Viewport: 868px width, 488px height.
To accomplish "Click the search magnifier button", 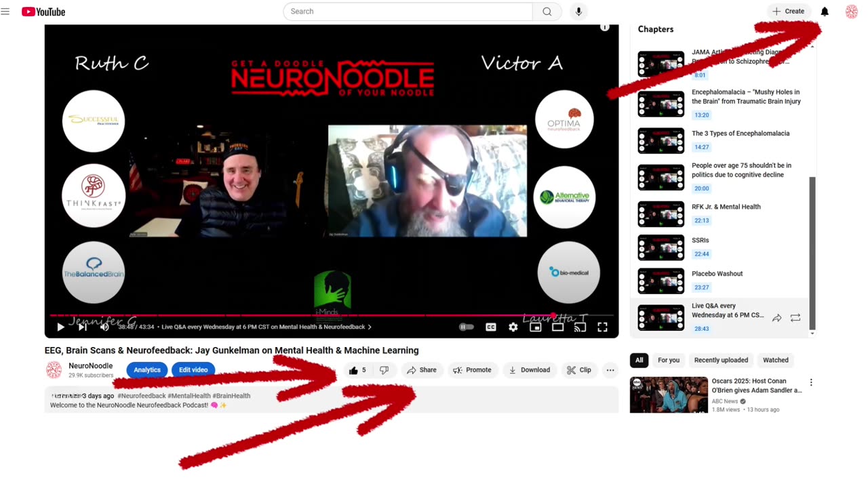I will 547,12.
